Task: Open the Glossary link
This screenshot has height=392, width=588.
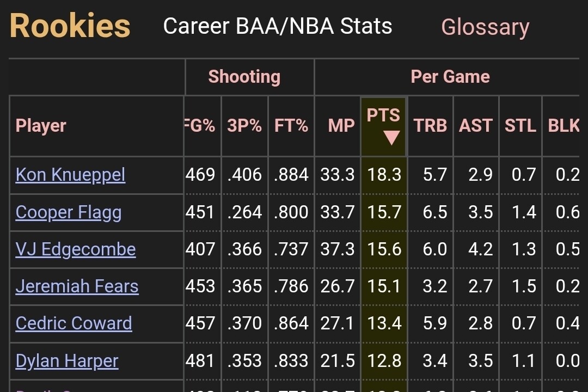Action: [485, 27]
